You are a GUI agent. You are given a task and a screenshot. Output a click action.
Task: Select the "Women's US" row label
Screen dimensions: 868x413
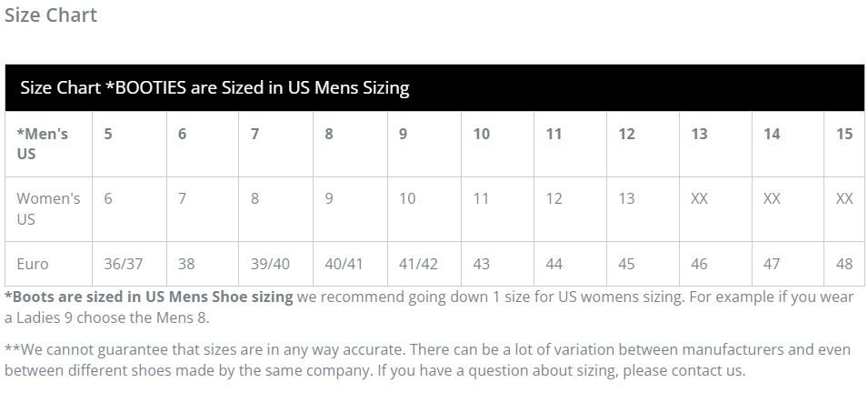(48, 208)
